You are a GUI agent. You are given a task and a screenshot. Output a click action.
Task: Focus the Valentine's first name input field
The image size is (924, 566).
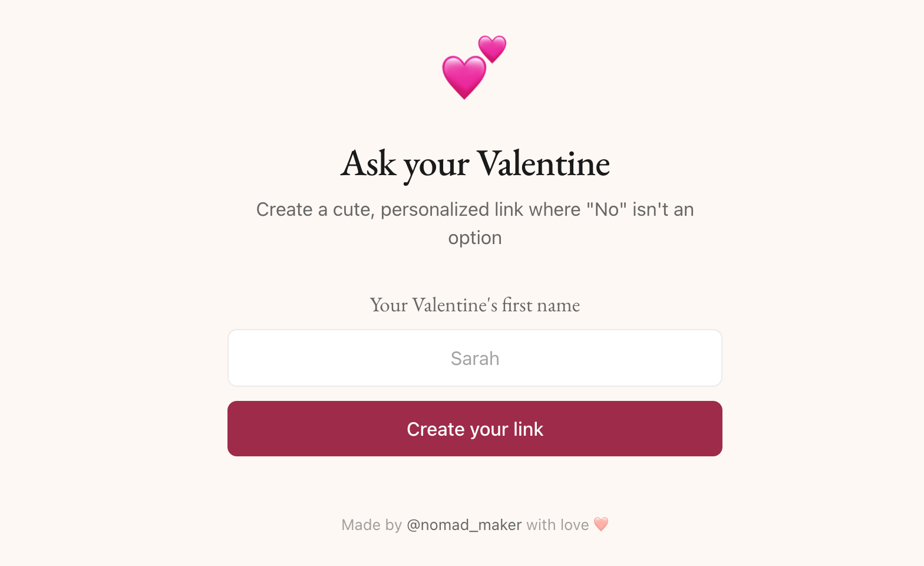[475, 358]
